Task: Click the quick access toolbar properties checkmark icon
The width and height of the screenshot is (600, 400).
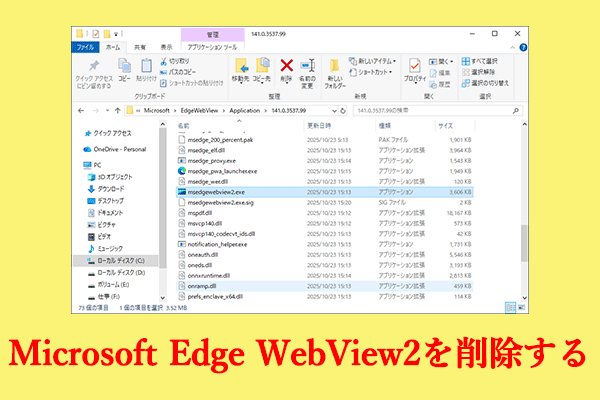Action: click(x=96, y=34)
